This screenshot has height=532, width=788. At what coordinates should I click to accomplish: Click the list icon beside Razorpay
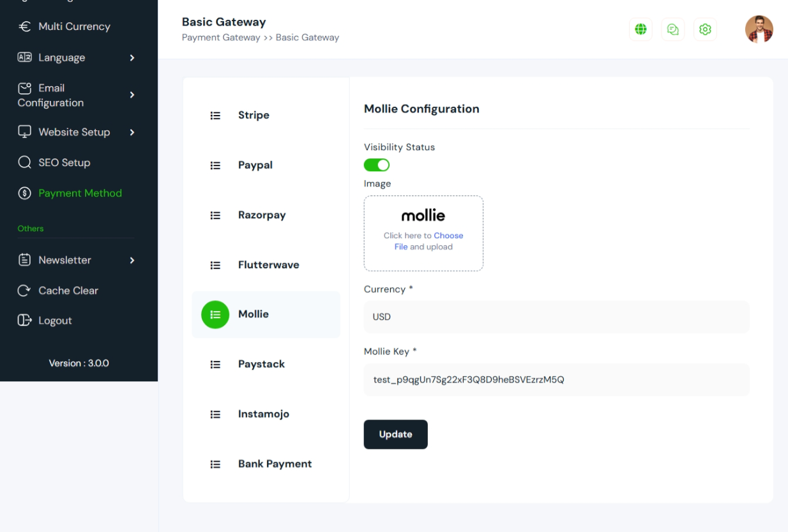point(215,215)
